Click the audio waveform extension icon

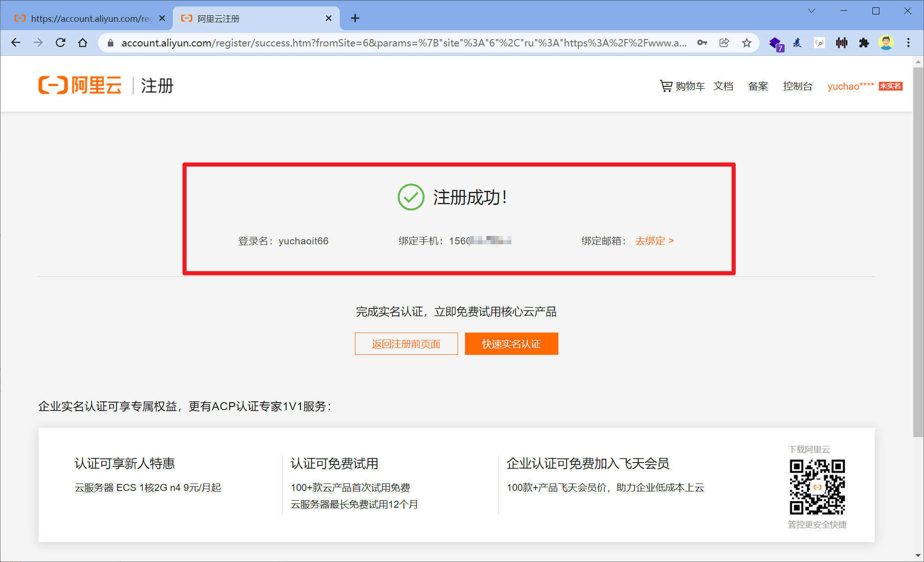tap(841, 43)
